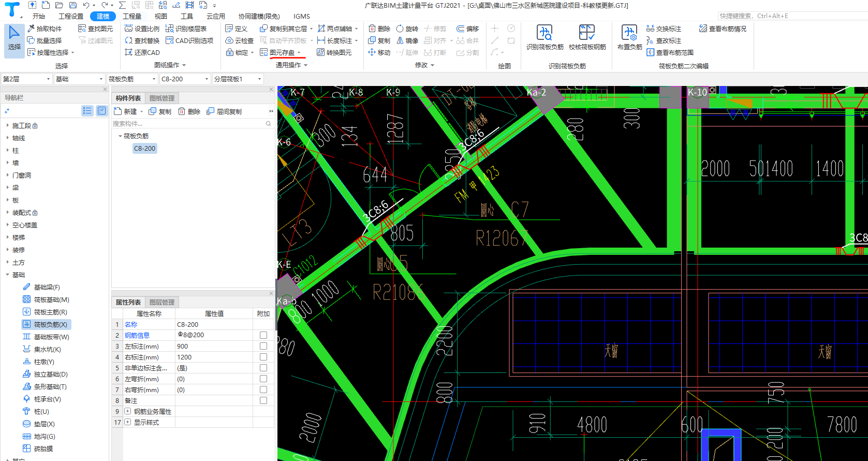Click 复制 in component list toolbar
This screenshot has height=461, width=868.
160,112
